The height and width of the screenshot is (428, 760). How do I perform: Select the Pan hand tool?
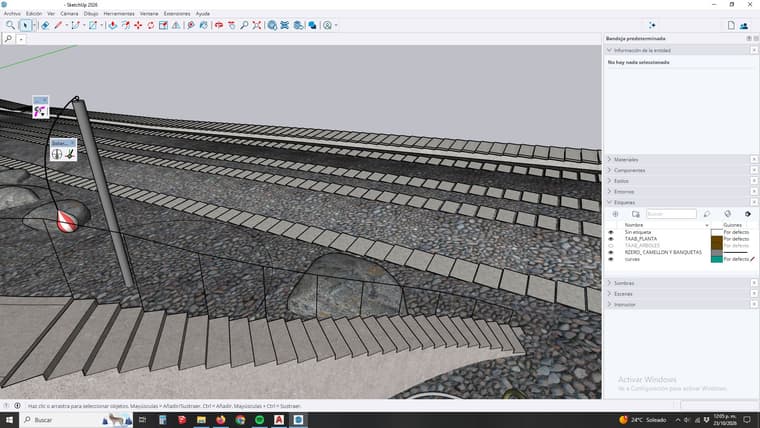tap(232, 25)
